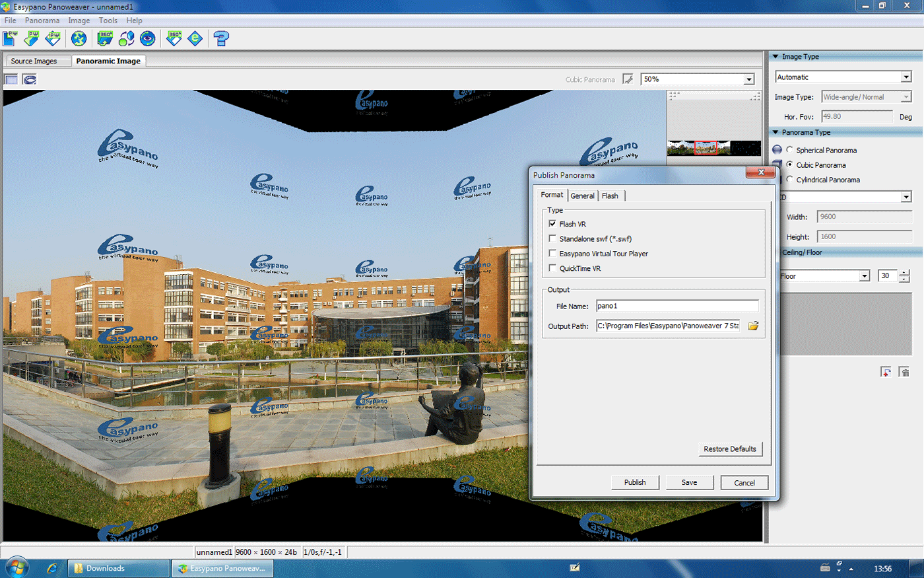924x578 pixels.
Task: Click the navigator top-left grip icon
Action: click(x=674, y=96)
